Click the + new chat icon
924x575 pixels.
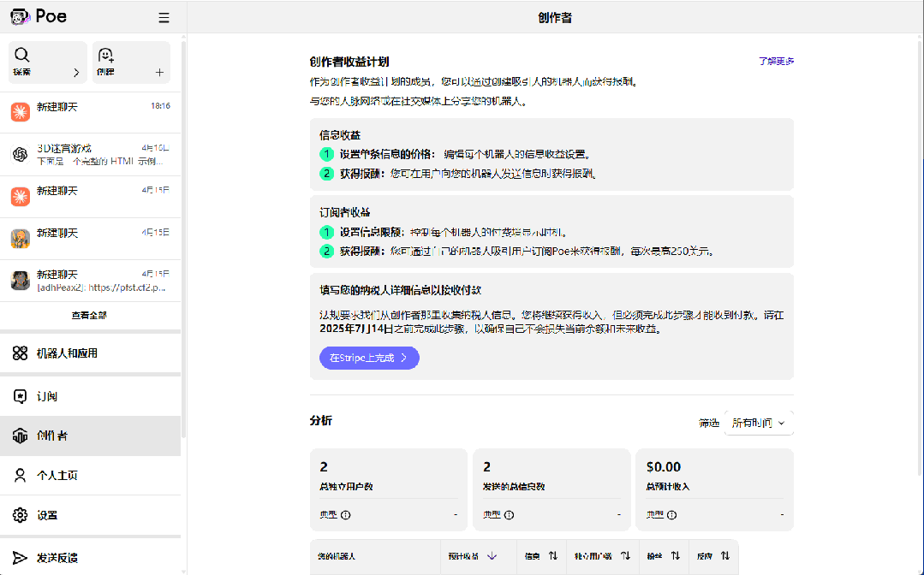click(159, 73)
